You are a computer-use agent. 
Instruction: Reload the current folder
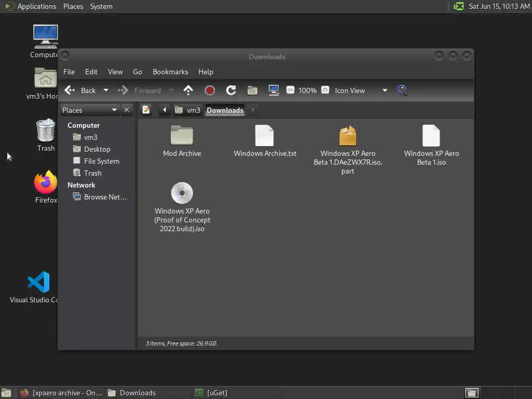[x=231, y=90]
